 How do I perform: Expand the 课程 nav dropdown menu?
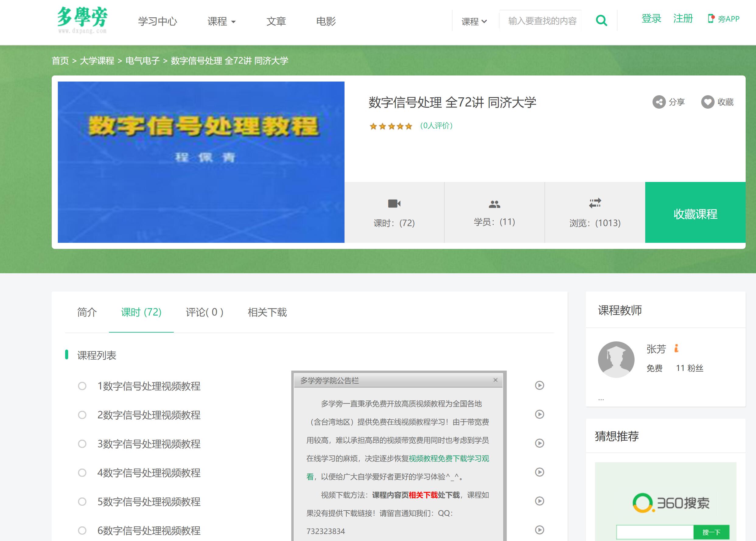pos(222,22)
